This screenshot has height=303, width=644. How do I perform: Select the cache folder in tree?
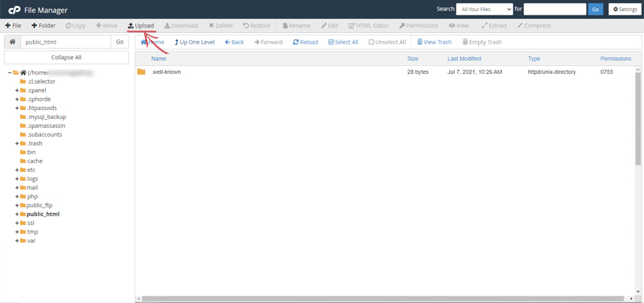click(x=35, y=161)
